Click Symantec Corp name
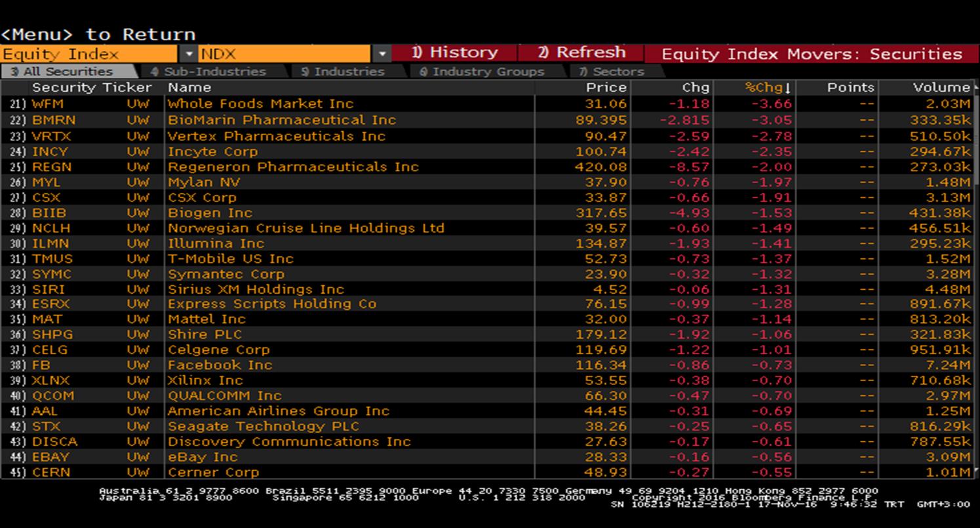 coord(226,274)
